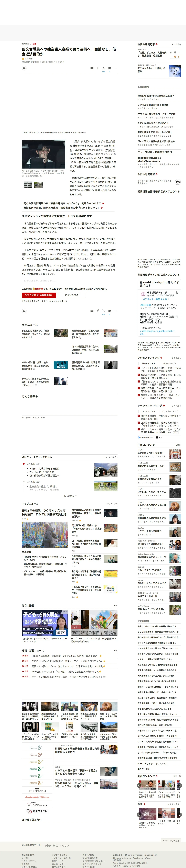Open もっと見る beside アクセスランキング

(176, 358)
